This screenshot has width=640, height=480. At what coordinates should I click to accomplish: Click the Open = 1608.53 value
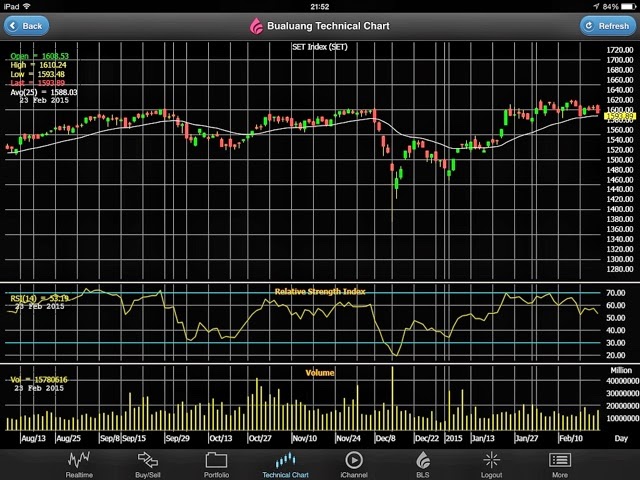pos(40,56)
